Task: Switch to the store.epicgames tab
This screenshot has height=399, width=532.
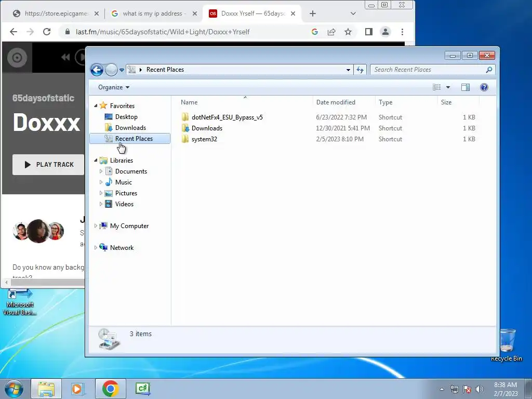Action: (x=56, y=14)
